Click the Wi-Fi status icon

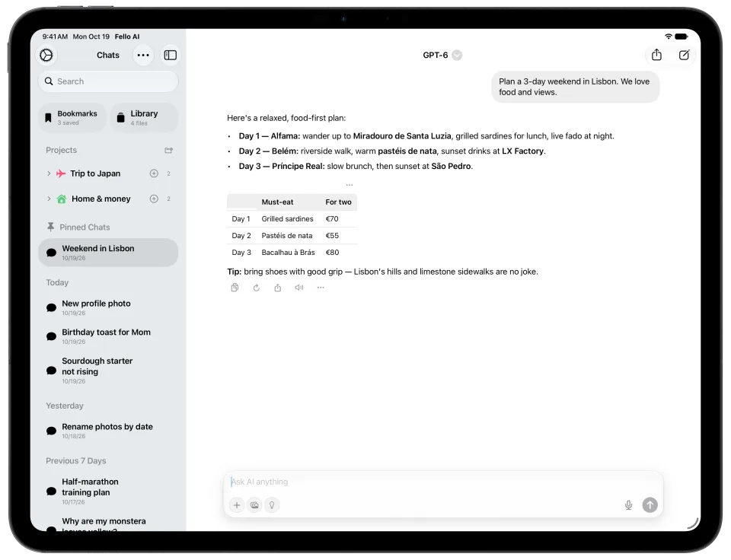click(668, 37)
